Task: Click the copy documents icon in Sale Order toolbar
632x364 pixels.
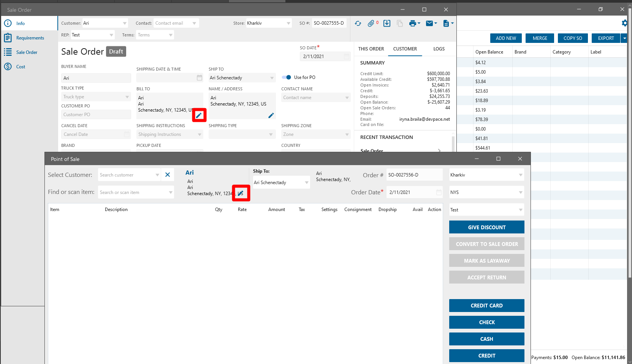Action: (400, 24)
